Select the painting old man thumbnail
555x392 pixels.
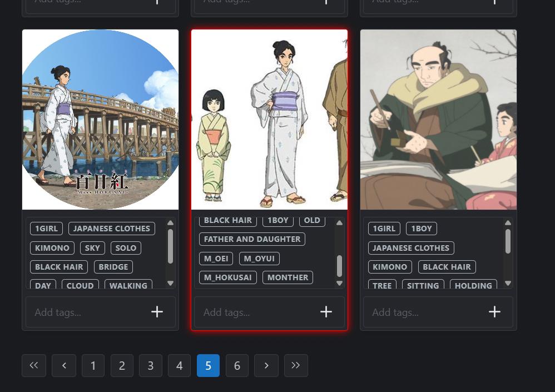(439, 120)
